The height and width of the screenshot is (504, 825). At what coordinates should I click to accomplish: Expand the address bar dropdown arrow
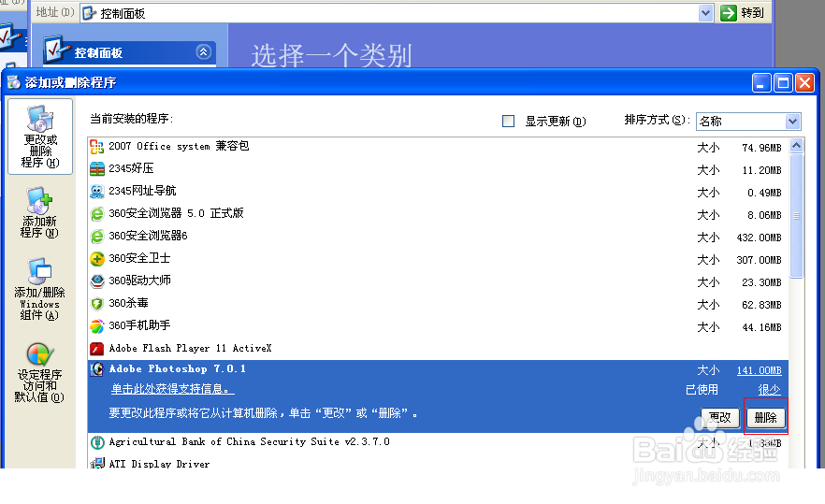pos(705,13)
